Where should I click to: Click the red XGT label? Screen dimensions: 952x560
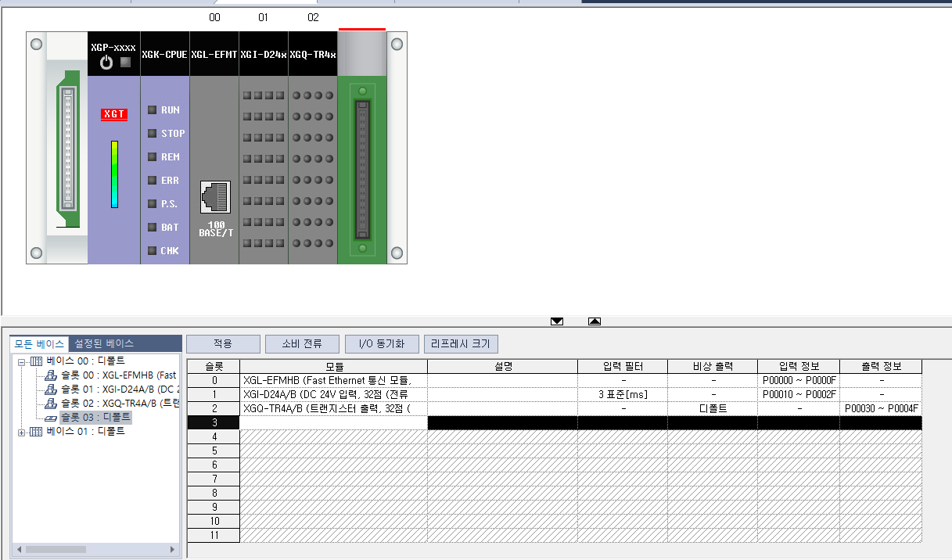114,114
